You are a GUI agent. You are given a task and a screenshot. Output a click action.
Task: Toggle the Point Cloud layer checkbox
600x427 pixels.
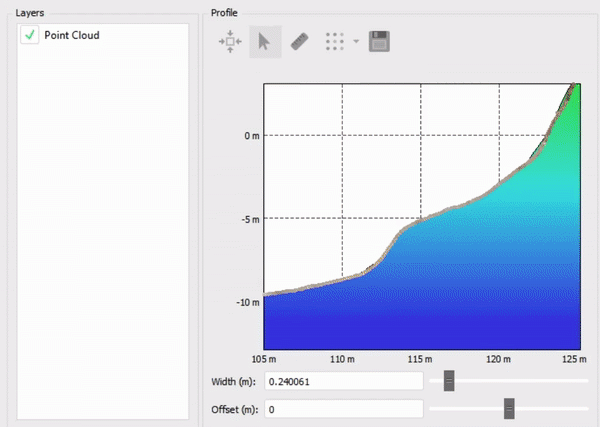tap(30, 35)
